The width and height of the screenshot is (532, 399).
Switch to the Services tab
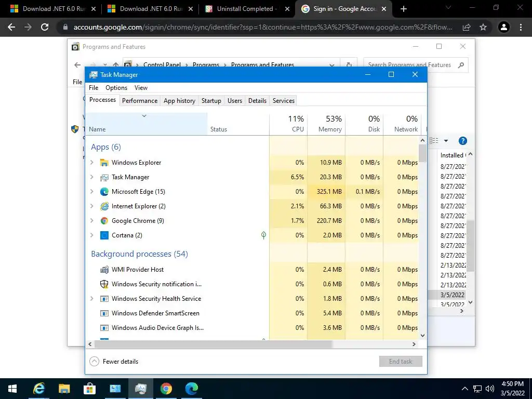click(x=284, y=101)
